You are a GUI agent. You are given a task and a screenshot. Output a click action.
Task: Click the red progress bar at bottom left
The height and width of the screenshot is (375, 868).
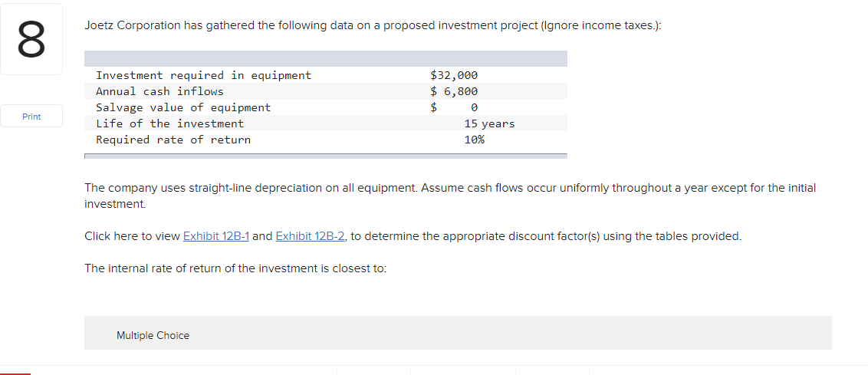click(15, 373)
